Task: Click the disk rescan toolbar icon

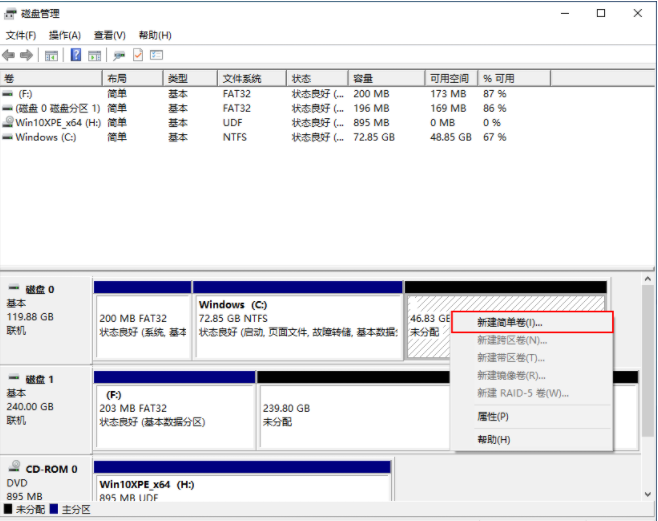Action: pos(119,55)
